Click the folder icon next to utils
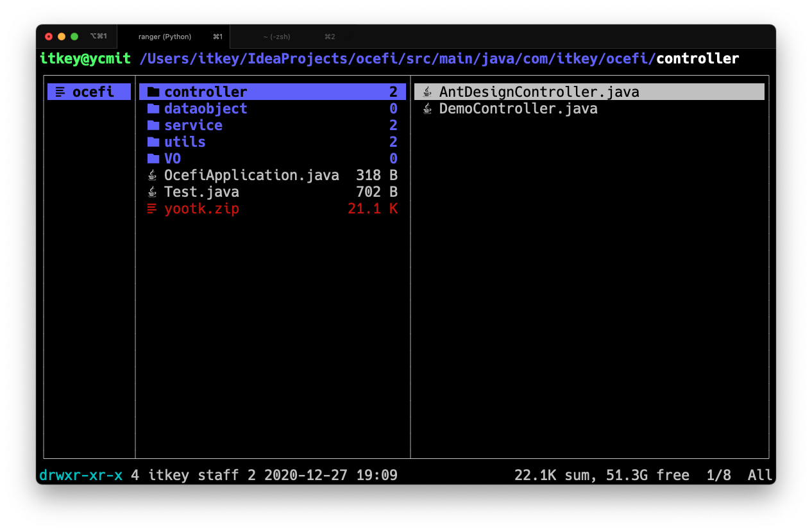This screenshot has height=532, width=812. tap(153, 142)
